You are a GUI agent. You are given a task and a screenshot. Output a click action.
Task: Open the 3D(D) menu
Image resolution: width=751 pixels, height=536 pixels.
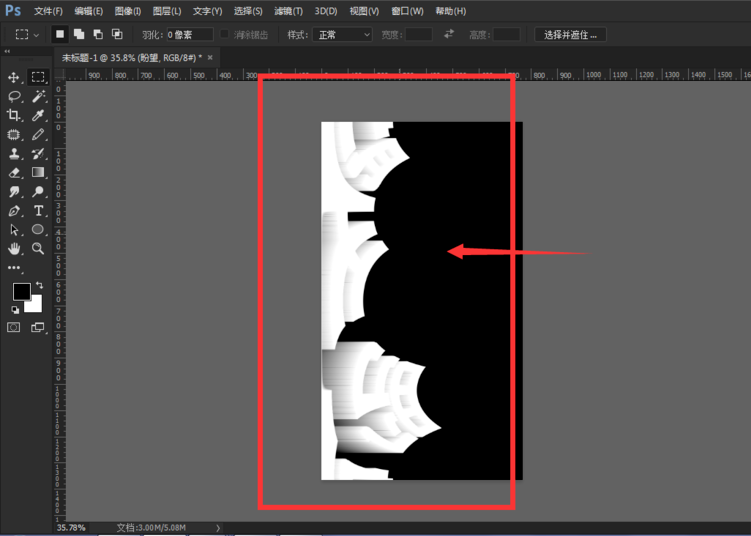click(326, 11)
